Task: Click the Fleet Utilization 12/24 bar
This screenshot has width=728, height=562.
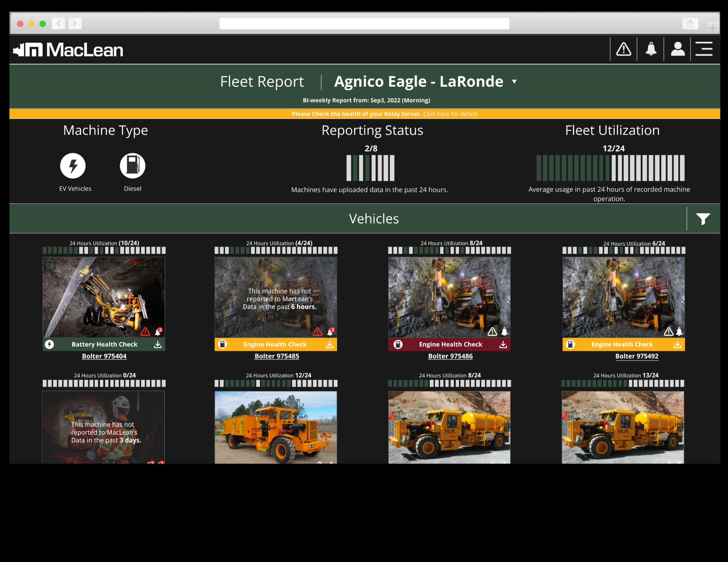Action: tap(610, 168)
